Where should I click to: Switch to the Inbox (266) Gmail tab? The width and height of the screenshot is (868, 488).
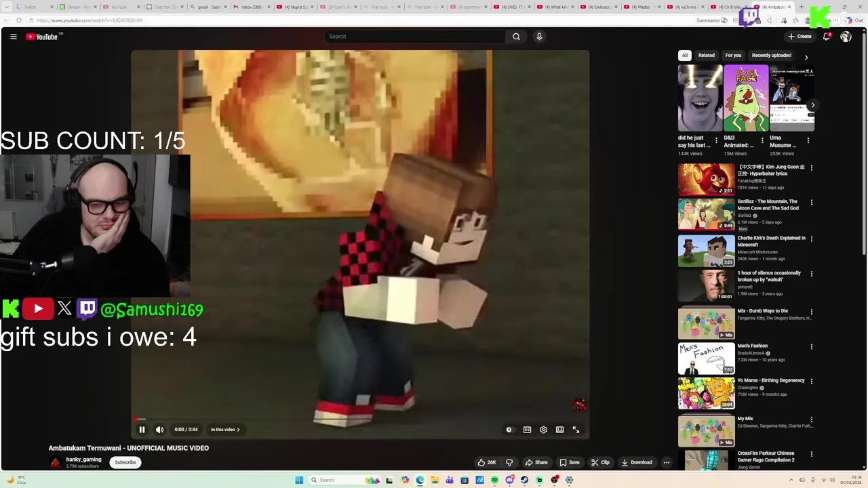click(251, 7)
